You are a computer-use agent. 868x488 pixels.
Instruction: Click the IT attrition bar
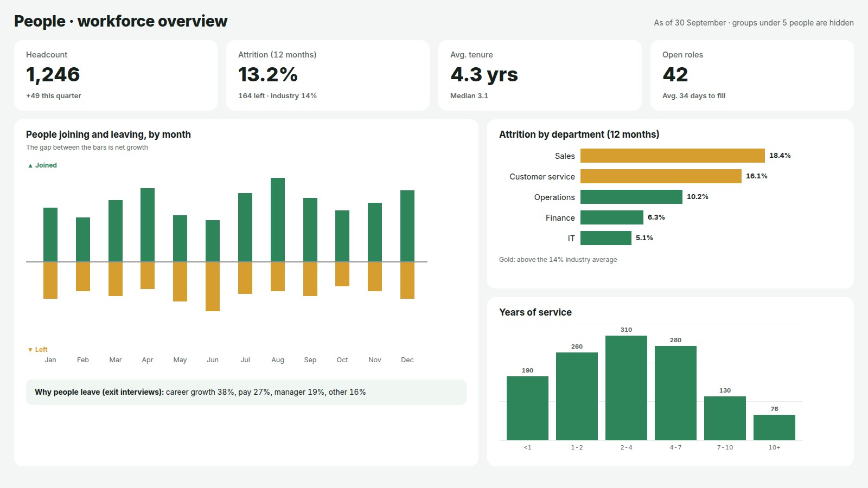606,238
